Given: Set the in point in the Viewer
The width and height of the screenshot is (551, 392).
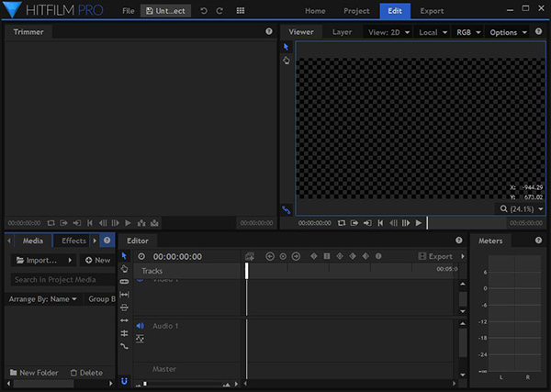Looking at the screenshot, I should coord(354,223).
